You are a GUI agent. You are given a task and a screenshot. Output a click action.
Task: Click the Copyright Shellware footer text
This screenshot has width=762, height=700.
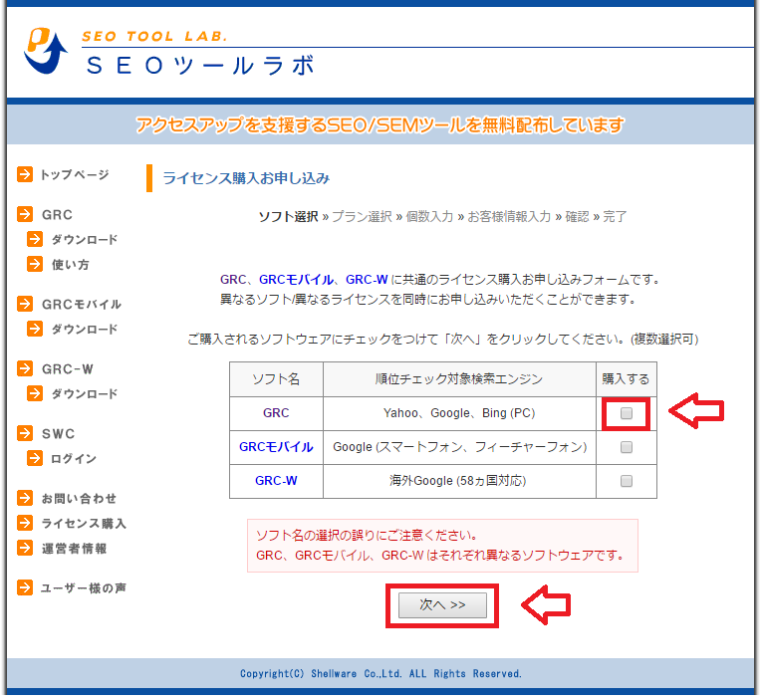click(381, 673)
